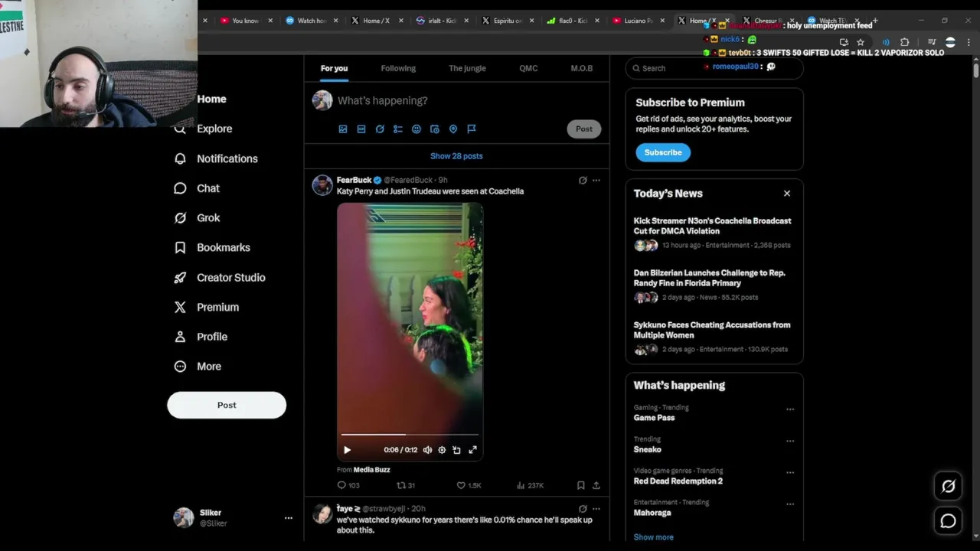Repost FearBuck's Katy Perry post
This screenshot has height=551, width=980.
pyautogui.click(x=406, y=485)
